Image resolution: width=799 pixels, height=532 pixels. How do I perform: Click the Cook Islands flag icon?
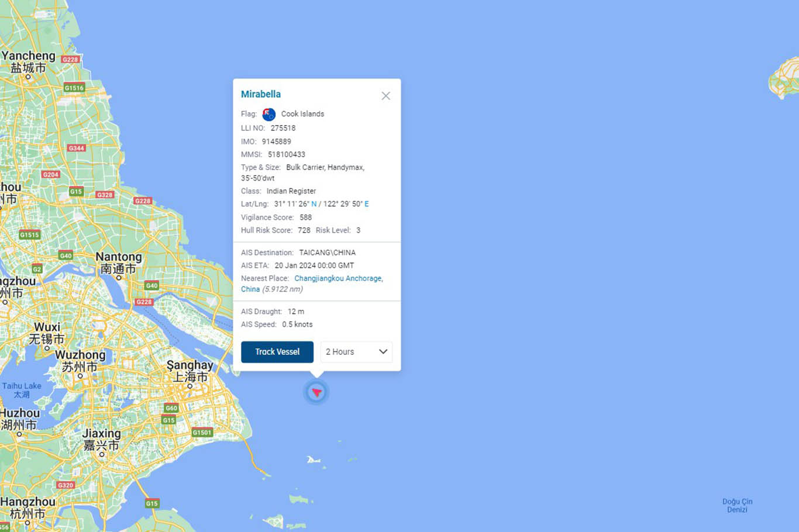[x=269, y=114]
